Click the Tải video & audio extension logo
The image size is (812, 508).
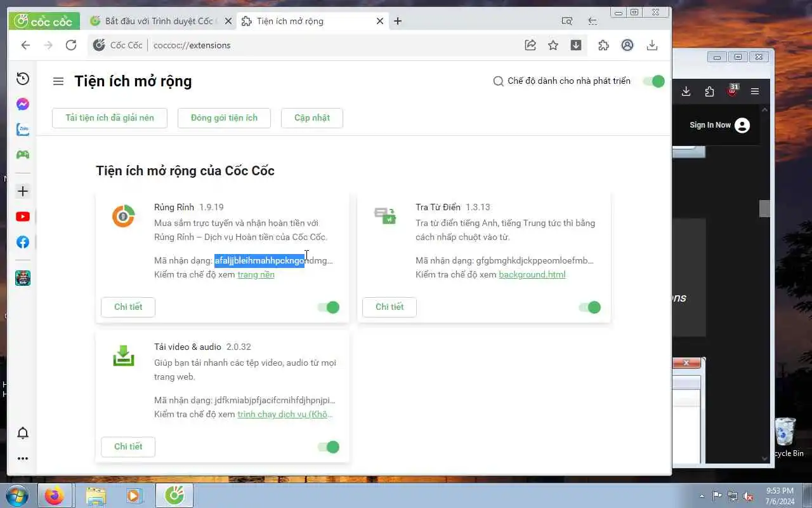(x=124, y=356)
